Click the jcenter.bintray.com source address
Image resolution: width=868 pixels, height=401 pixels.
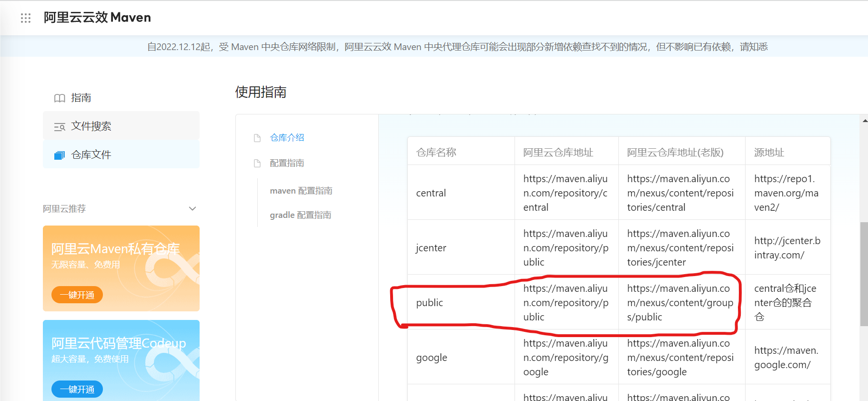pyautogui.click(x=787, y=248)
